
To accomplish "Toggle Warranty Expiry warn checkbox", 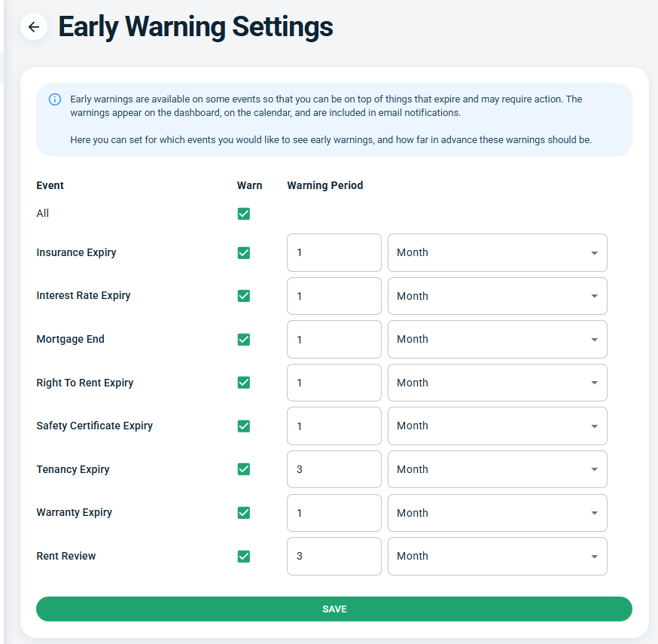I will (x=244, y=513).
